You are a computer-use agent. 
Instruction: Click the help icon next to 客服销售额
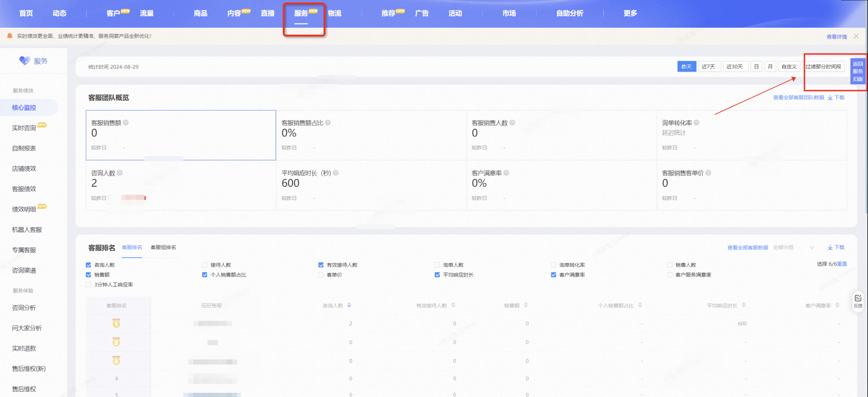tap(126, 123)
